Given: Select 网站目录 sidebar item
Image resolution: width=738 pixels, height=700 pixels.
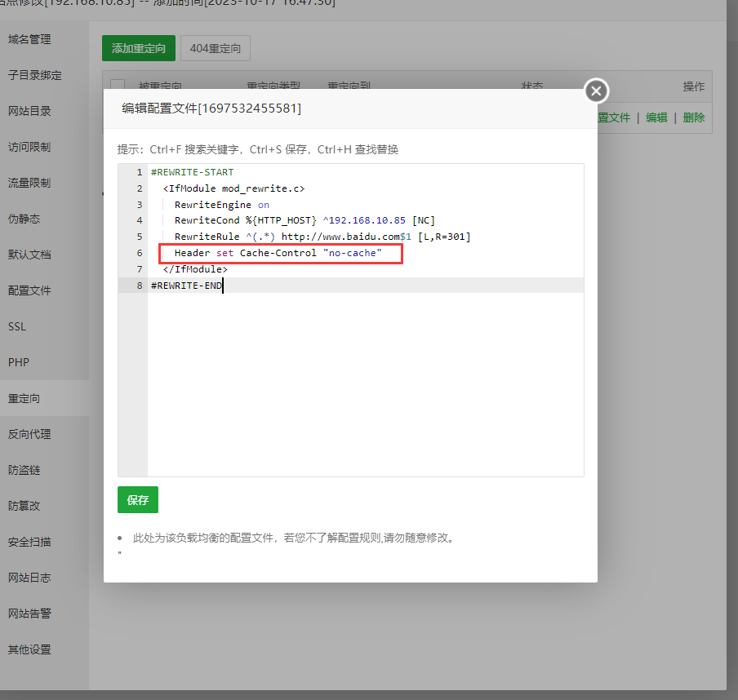Looking at the screenshot, I should click(x=29, y=111).
